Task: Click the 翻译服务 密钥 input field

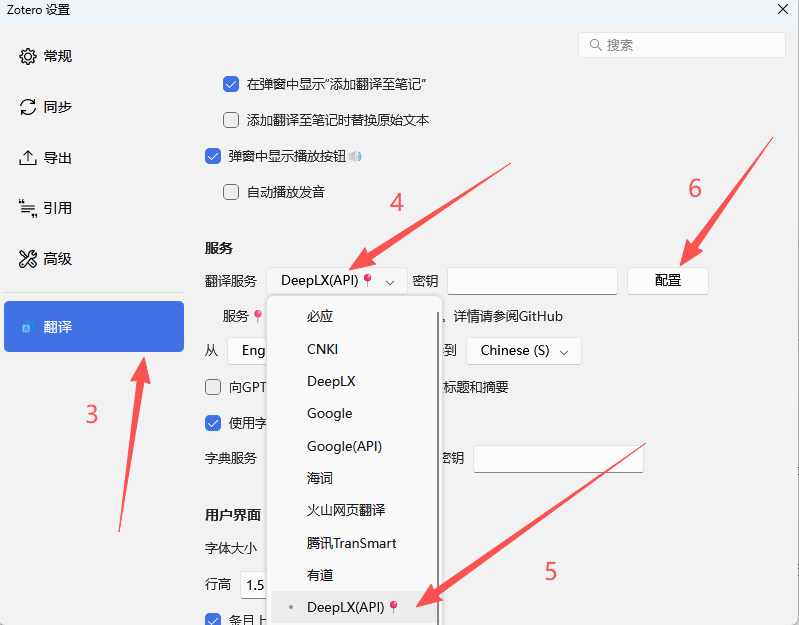Action: [532, 281]
